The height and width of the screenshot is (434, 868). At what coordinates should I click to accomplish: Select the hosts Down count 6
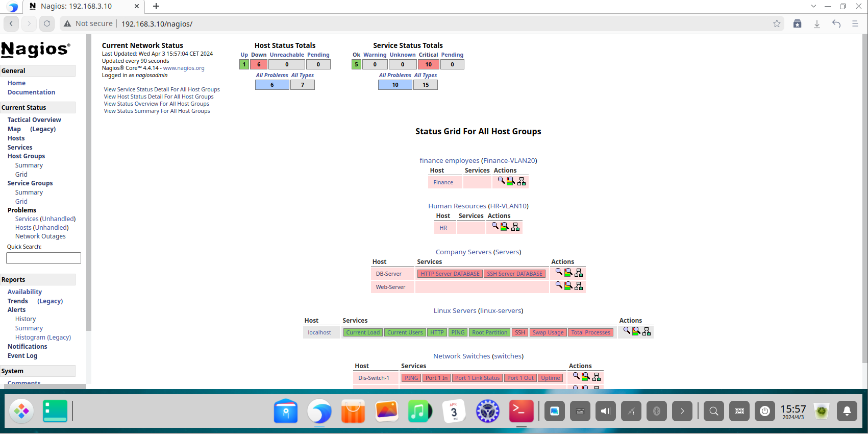259,64
